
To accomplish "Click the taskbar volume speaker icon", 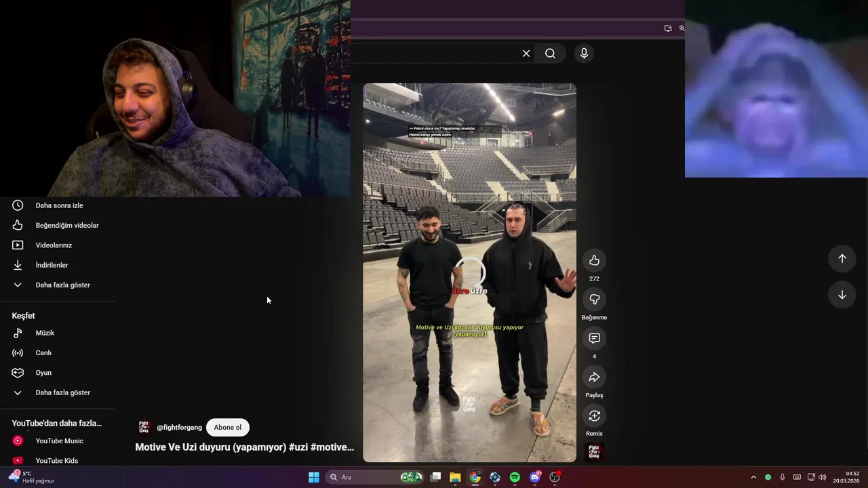I will click(x=823, y=477).
